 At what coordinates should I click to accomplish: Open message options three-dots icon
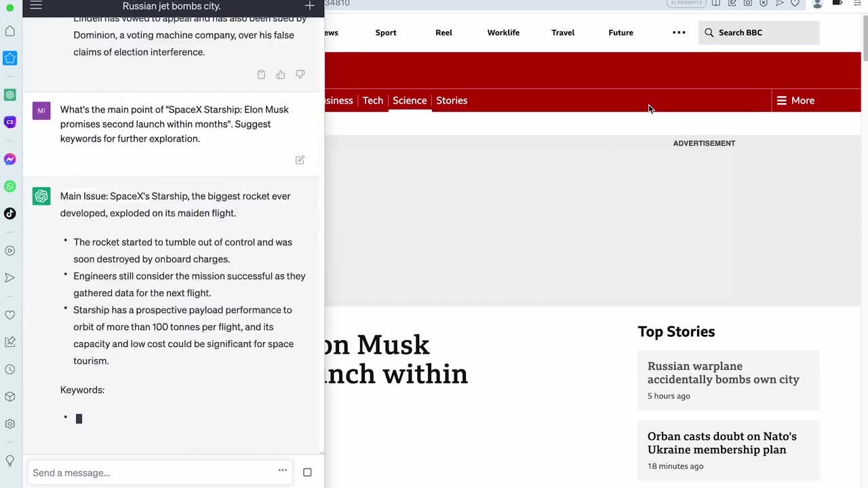pos(283,470)
